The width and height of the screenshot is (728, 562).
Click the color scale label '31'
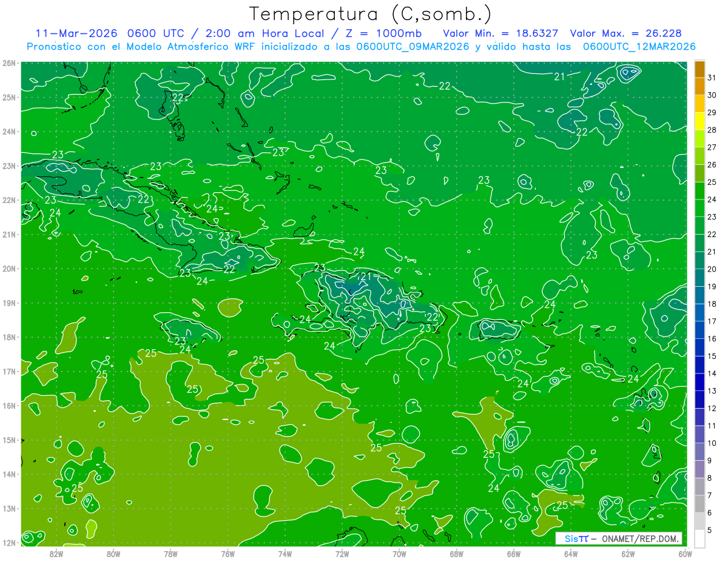click(x=712, y=77)
